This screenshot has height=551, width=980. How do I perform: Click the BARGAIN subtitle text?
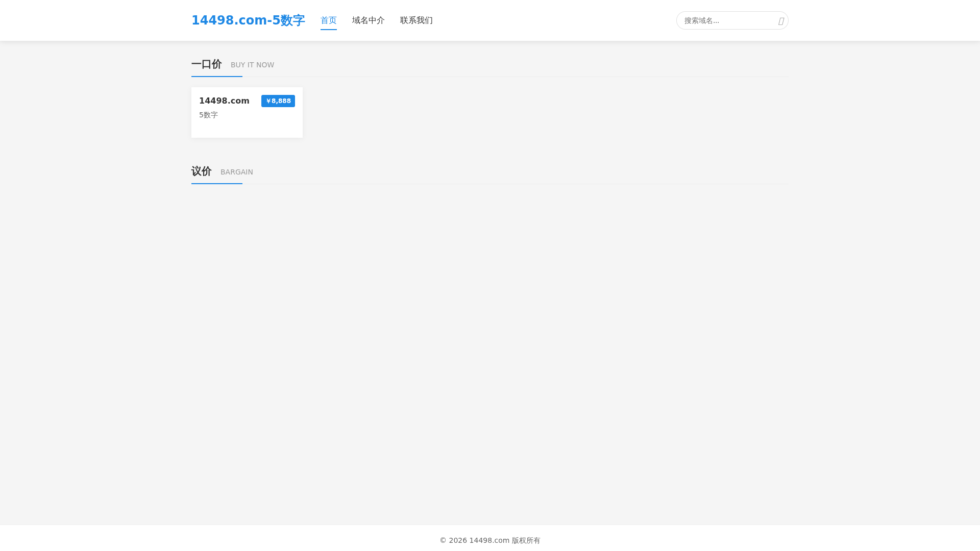click(237, 172)
